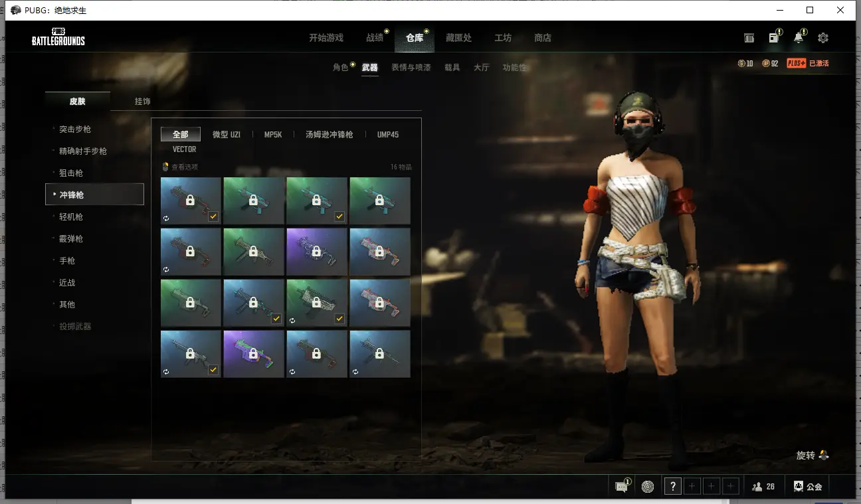
Task: Go to the 开始游戏 tab
Action: [x=326, y=38]
